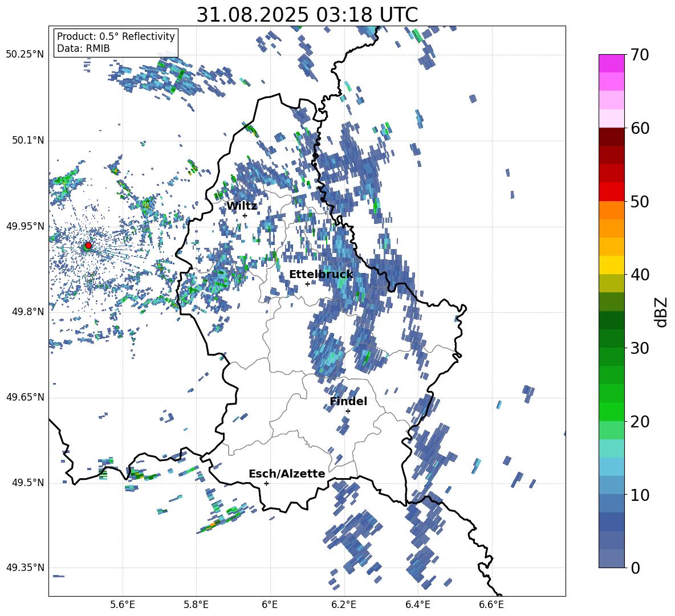The image size is (675, 616).
Task: Pick the magenta top colorbar swatch
Action: (611, 64)
